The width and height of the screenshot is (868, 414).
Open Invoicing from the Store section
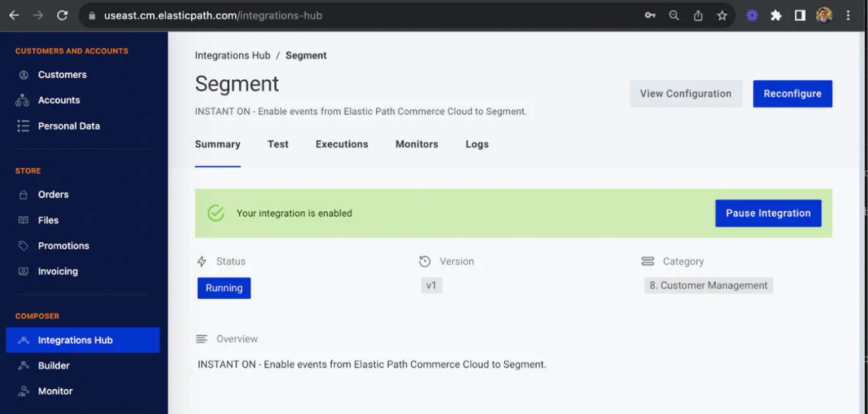coord(59,271)
